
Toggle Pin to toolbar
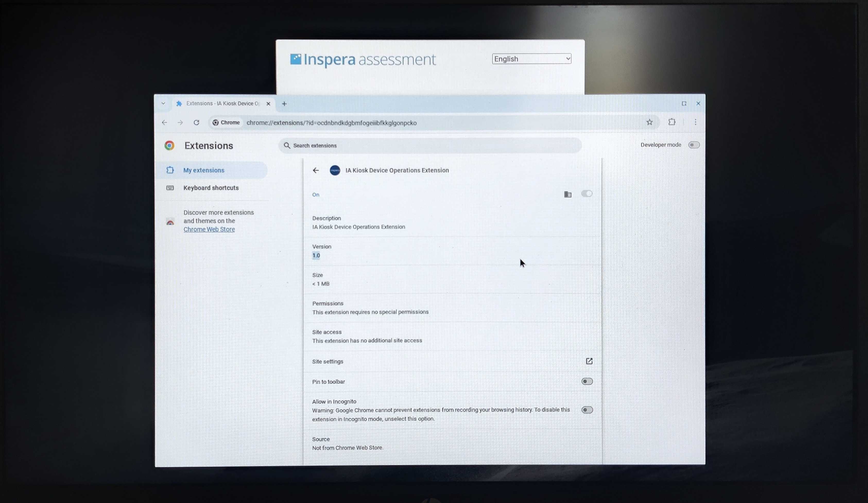click(x=587, y=382)
